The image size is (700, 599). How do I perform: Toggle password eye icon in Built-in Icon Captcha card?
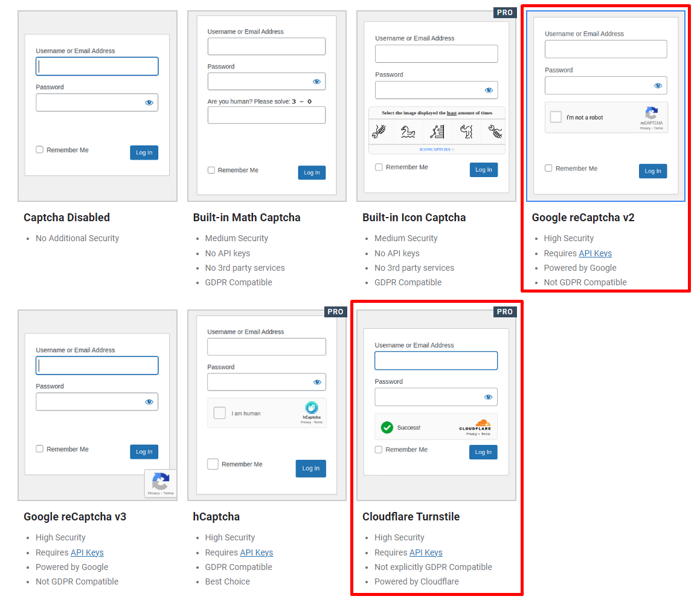coord(489,90)
